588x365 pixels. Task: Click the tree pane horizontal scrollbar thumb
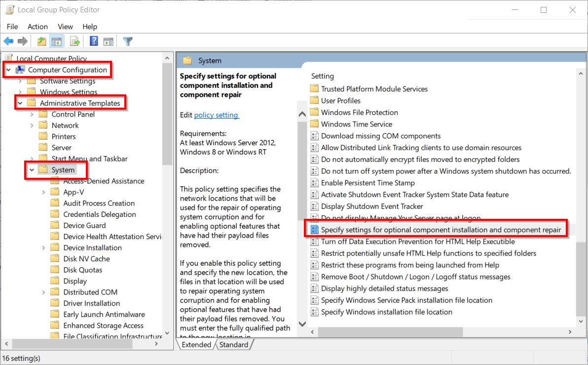pyautogui.click(x=73, y=344)
